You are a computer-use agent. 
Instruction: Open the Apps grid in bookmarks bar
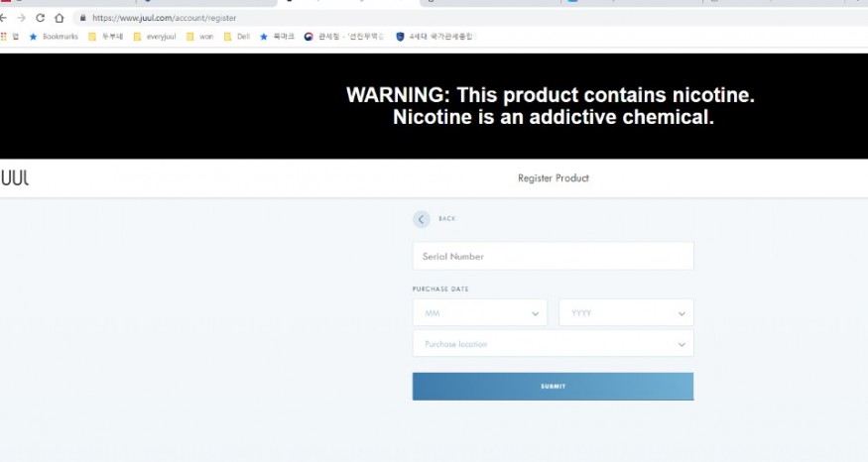point(4,37)
